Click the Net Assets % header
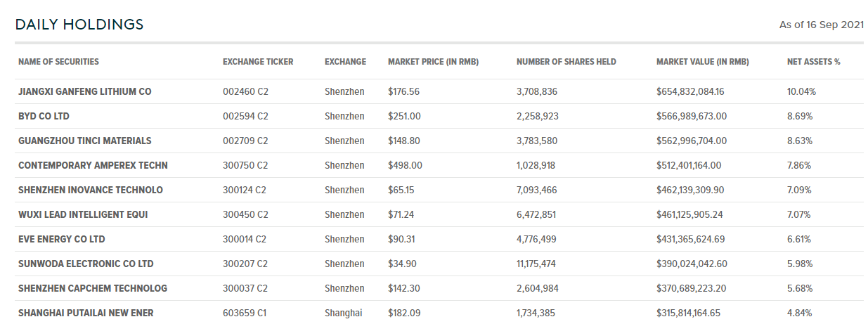The width and height of the screenshot is (868, 324). pyautogui.click(x=814, y=62)
